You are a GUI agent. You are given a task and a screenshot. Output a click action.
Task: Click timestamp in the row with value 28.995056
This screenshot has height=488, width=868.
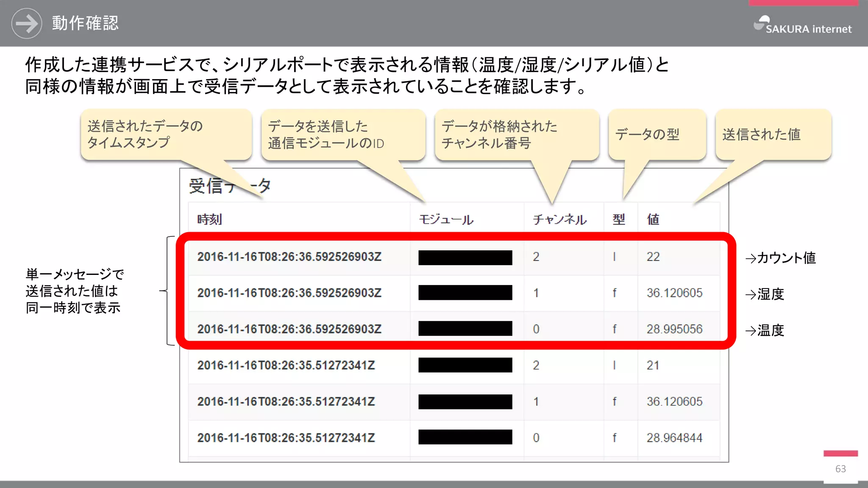coord(289,329)
